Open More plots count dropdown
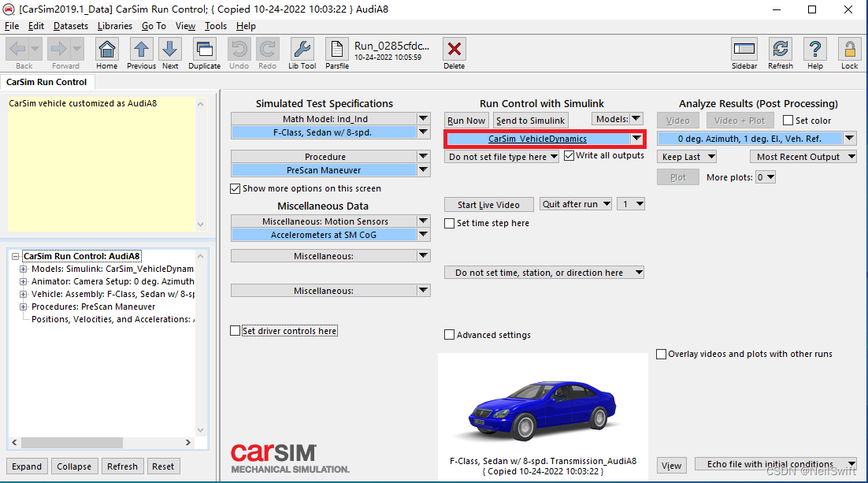The width and height of the screenshot is (868, 483). (766, 177)
